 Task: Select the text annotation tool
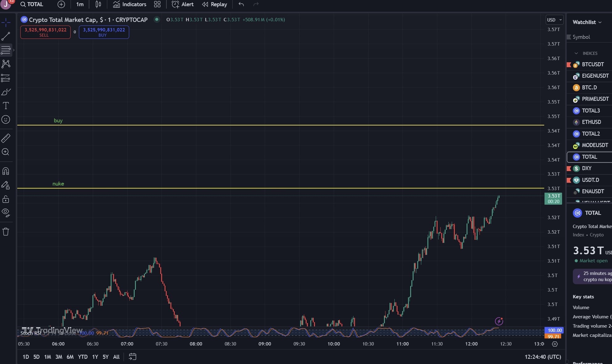coord(6,106)
